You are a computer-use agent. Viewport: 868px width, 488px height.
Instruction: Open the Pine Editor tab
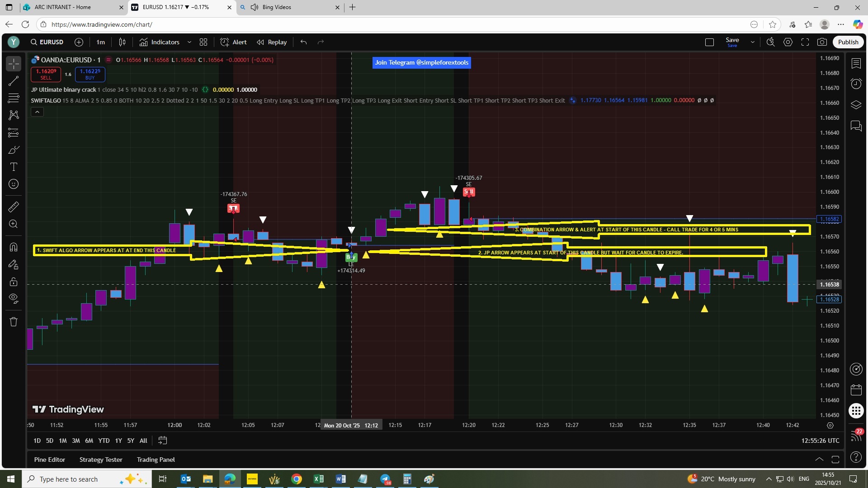50,460
